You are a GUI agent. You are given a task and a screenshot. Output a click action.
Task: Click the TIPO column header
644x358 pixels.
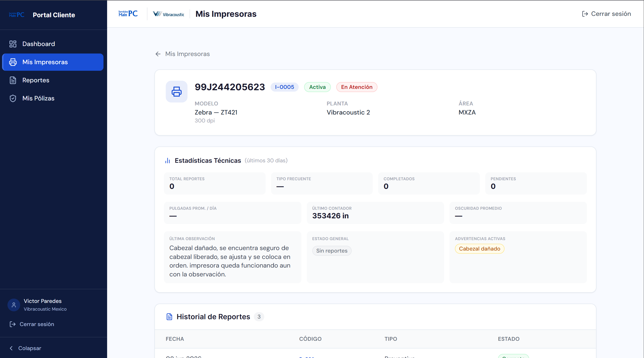(x=391, y=339)
